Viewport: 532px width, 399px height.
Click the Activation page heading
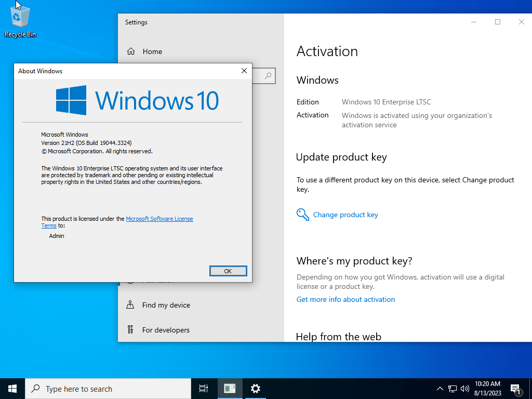tap(327, 51)
